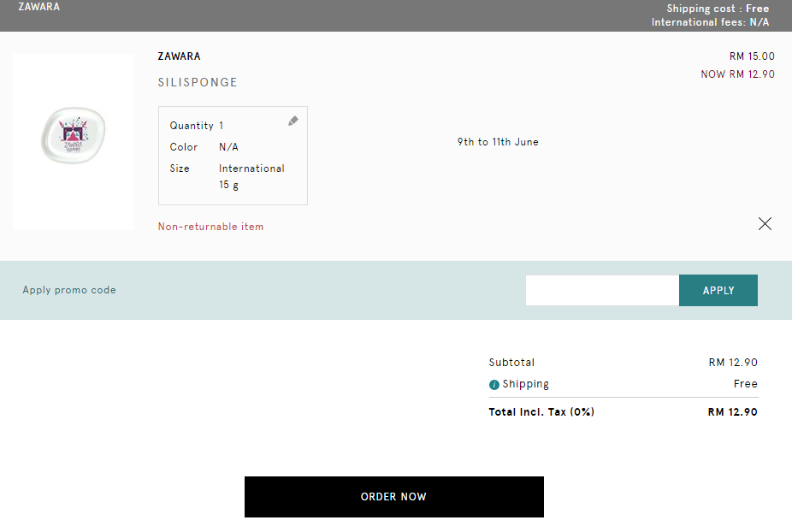
Task: Click the 'International fees: N/A' text
Action: point(710,22)
